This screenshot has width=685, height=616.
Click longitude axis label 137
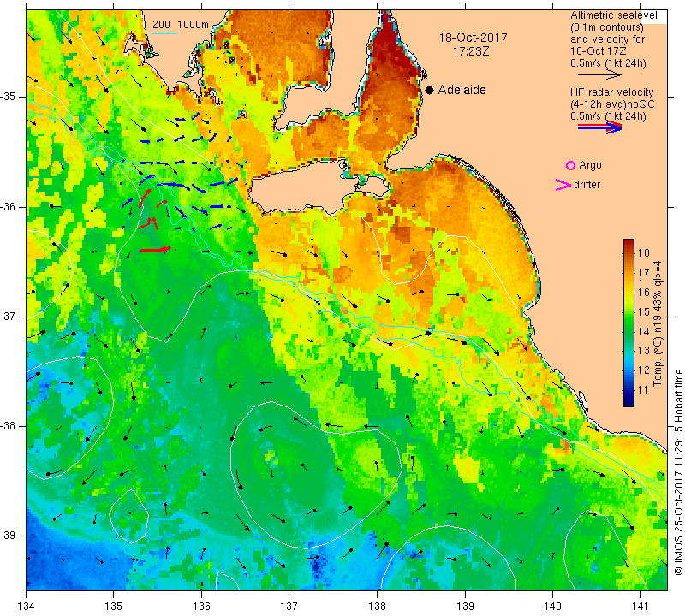289,606
